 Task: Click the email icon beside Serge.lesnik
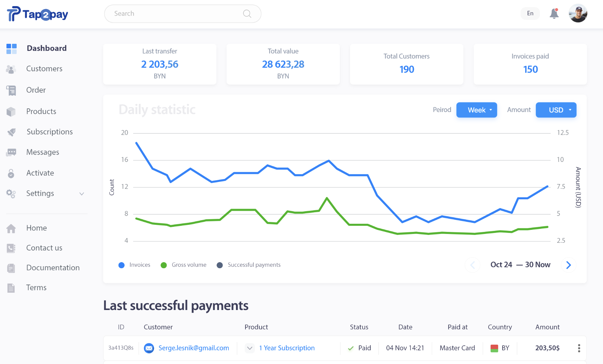click(149, 348)
